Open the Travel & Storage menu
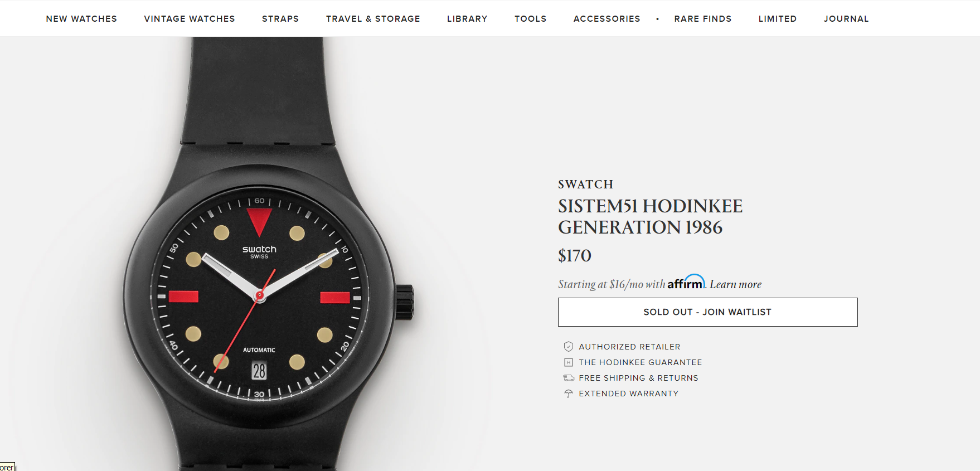Image resolution: width=980 pixels, height=471 pixels. click(373, 19)
